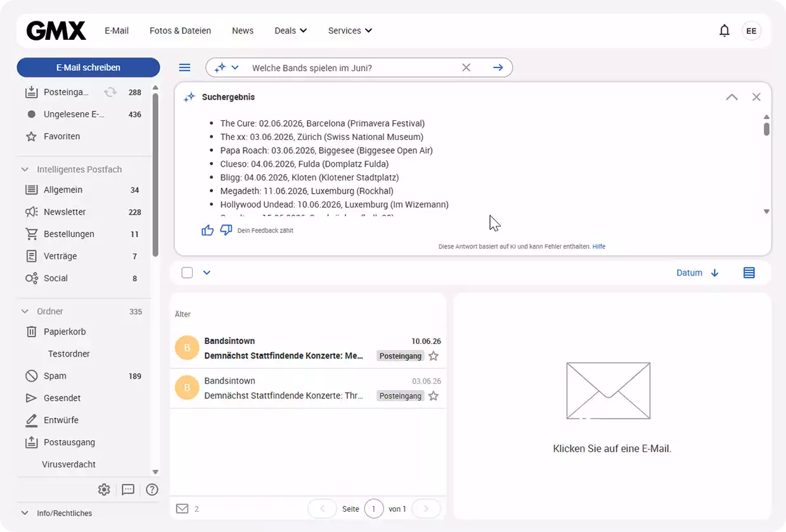The height and width of the screenshot is (532, 786).
Task: Give thumbs up feedback
Action: click(x=207, y=230)
